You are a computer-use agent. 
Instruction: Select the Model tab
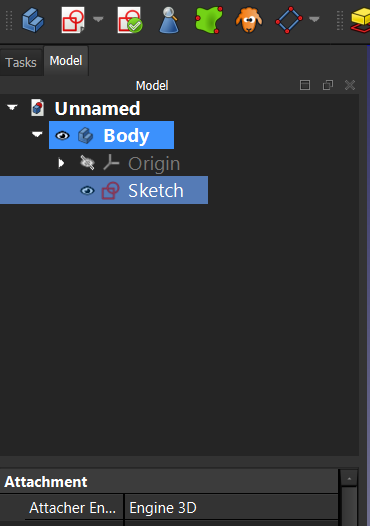[66, 61]
